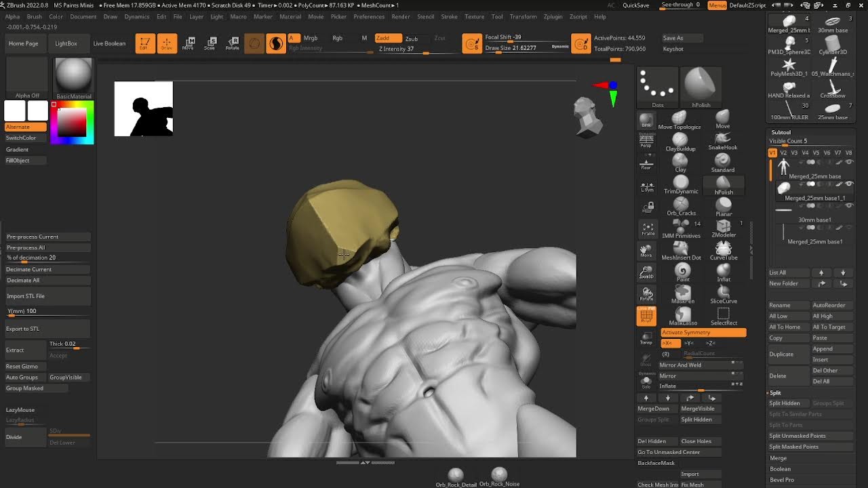Open the Stroke menu
Image resolution: width=868 pixels, height=488 pixels.
pyautogui.click(x=449, y=16)
